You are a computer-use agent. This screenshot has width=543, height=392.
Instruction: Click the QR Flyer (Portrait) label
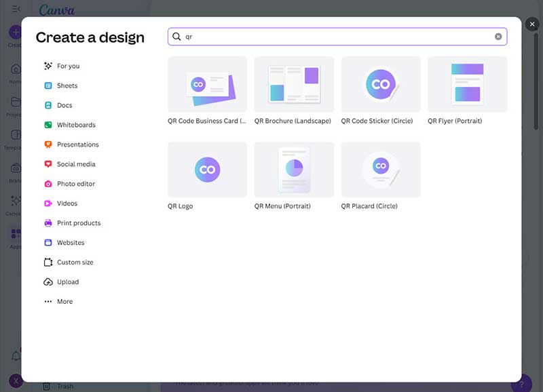455,121
